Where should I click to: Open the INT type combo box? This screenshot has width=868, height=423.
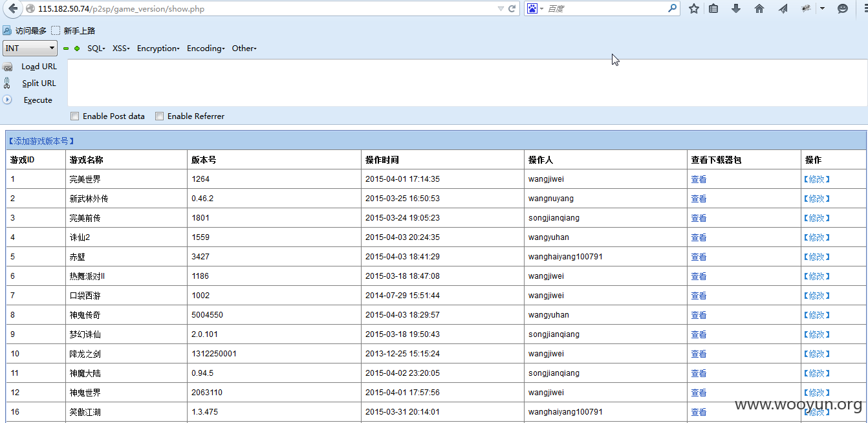click(x=30, y=49)
